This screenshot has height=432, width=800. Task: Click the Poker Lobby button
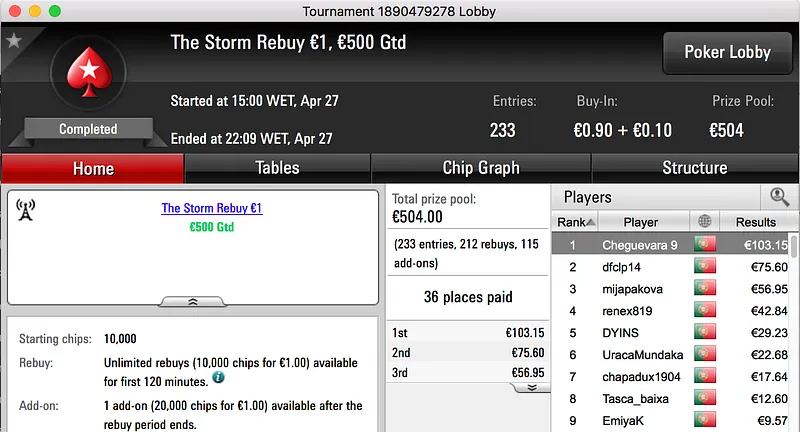[x=725, y=53]
